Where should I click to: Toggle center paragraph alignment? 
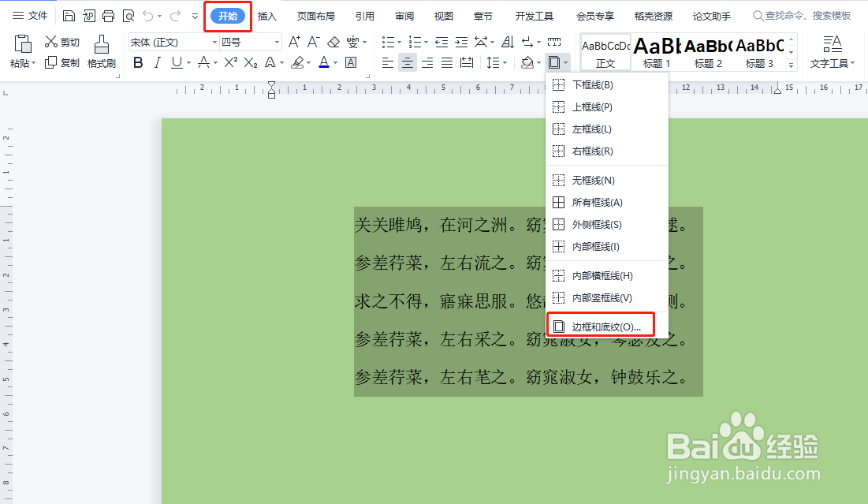(x=407, y=63)
